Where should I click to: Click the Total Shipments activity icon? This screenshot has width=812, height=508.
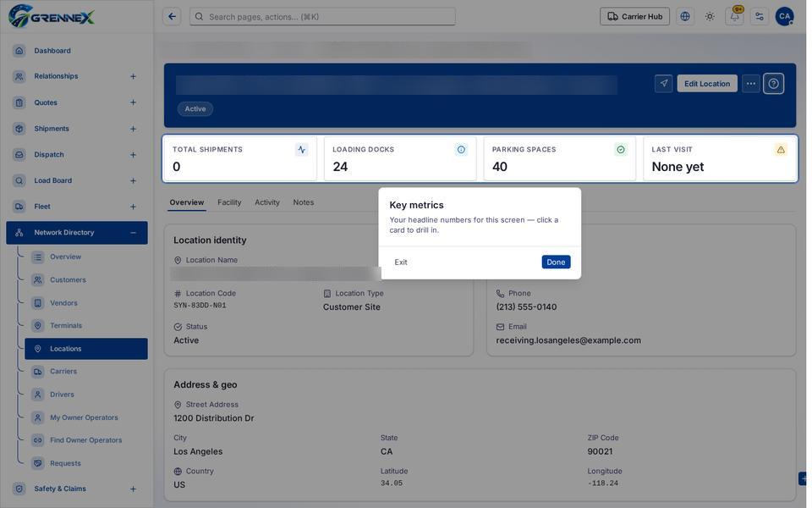(x=301, y=150)
